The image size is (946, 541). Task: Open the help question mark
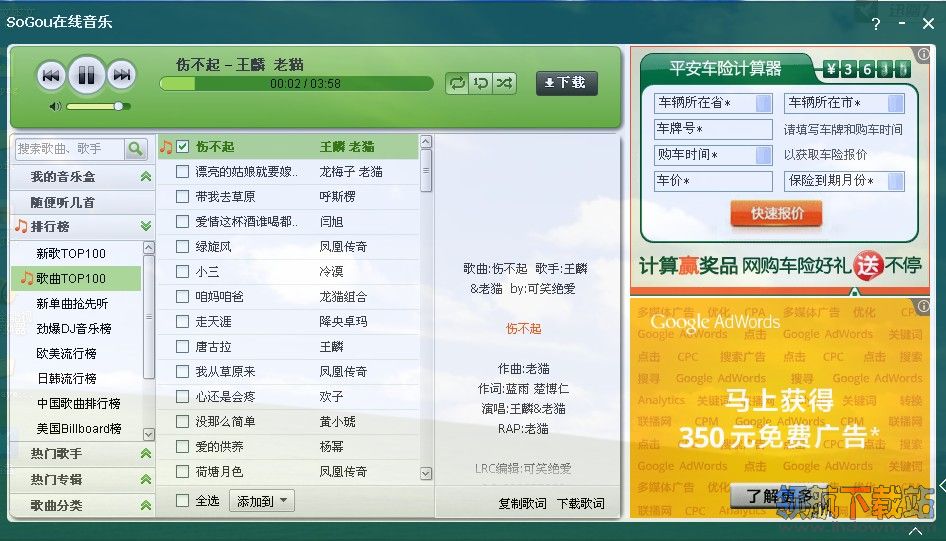(x=875, y=24)
